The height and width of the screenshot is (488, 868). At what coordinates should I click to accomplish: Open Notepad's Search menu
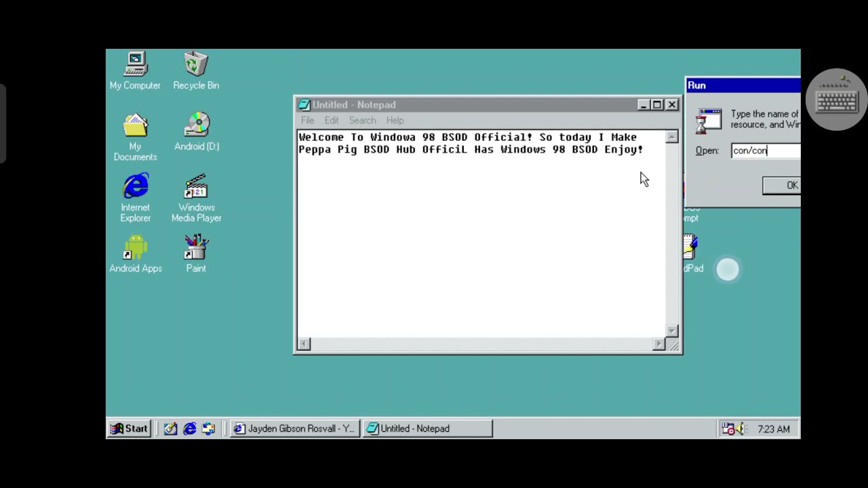click(x=362, y=120)
